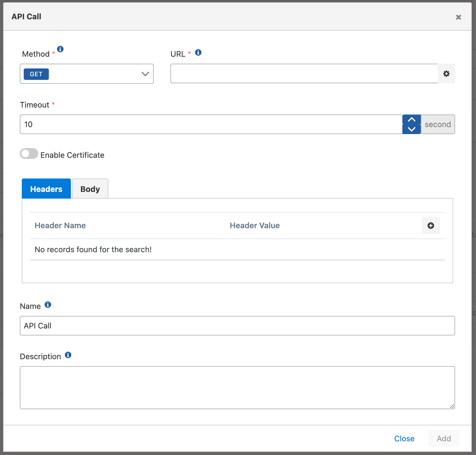Click the Name text field
This screenshot has width=476, height=455.
tap(237, 326)
